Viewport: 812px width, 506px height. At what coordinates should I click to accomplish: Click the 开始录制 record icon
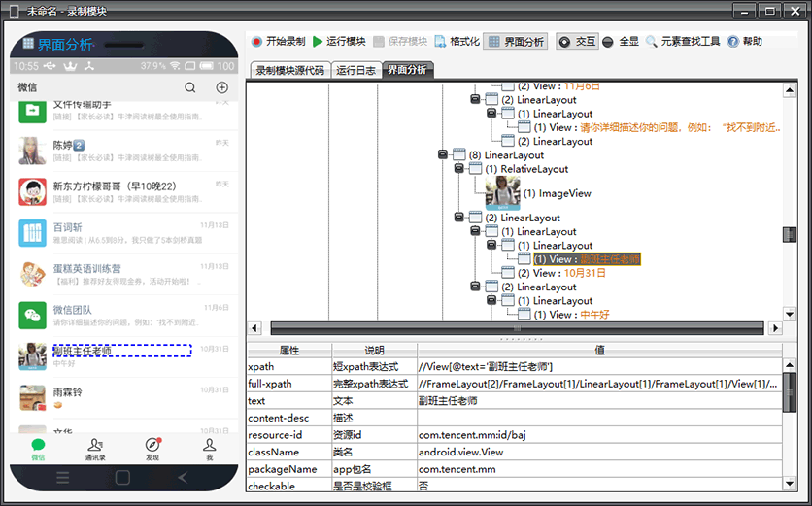pos(256,42)
